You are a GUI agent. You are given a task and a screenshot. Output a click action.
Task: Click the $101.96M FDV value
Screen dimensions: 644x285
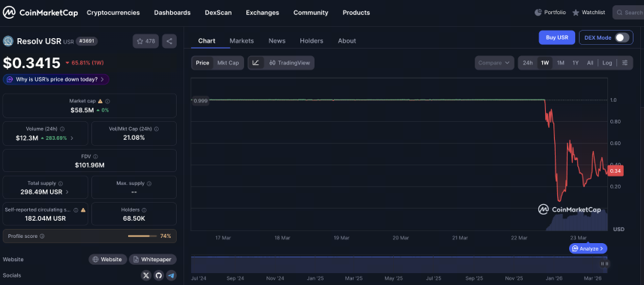(x=90, y=165)
